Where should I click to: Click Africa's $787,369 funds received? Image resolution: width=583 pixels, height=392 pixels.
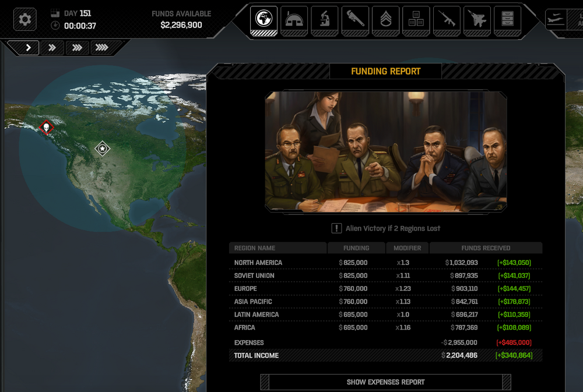point(464,328)
